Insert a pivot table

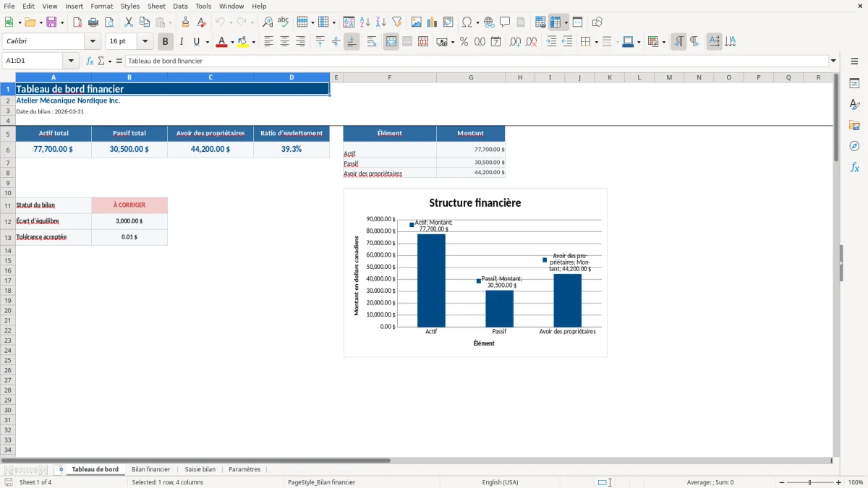(x=448, y=22)
